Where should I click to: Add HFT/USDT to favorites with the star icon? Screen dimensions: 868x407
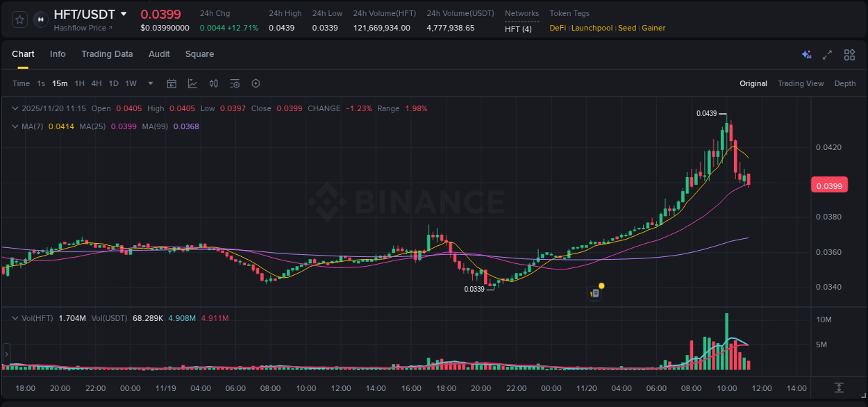[x=19, y=19]
